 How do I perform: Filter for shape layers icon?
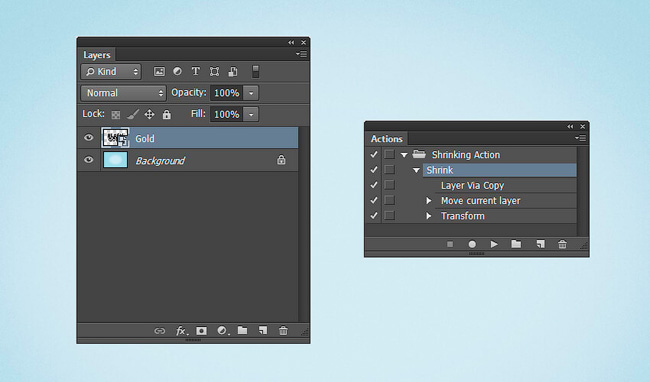(214, 72)
